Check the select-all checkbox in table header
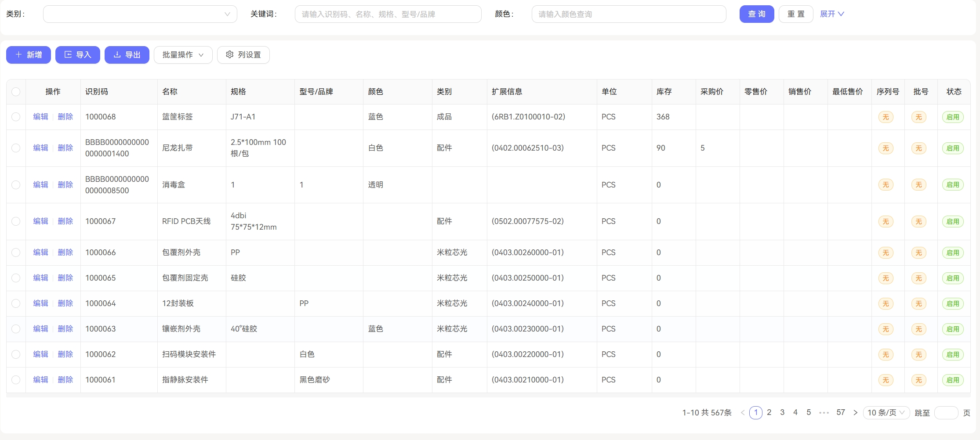This screenshot has width=980, height=440. tap(16, 92)
